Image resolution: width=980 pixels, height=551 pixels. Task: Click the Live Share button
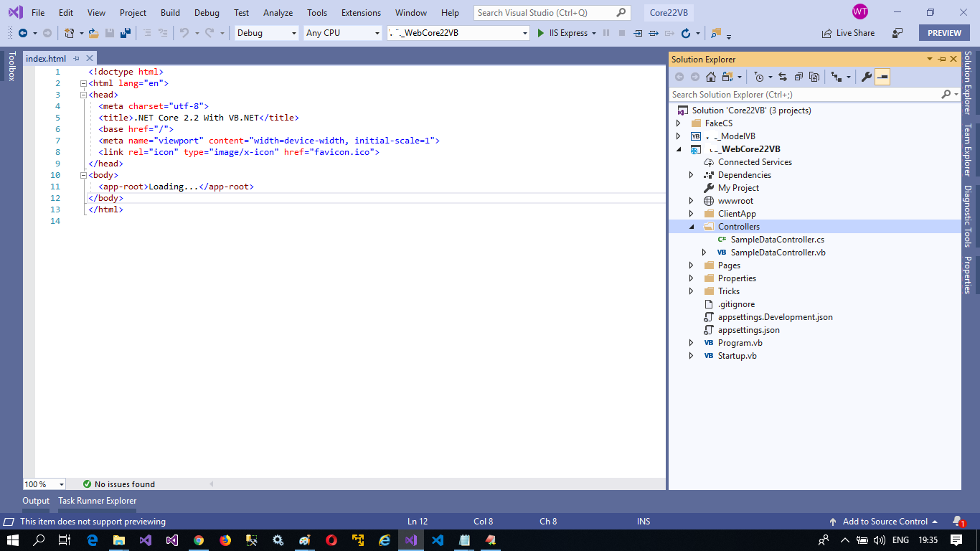849,33
